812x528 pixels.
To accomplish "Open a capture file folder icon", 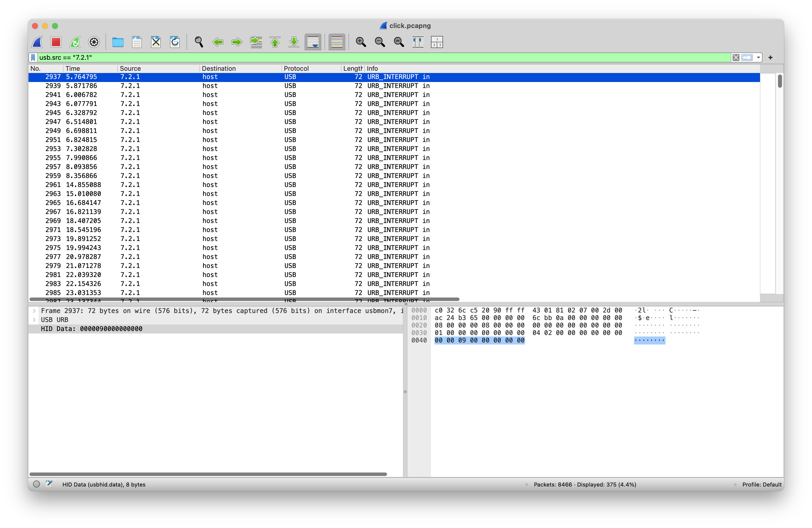I will pyautogui.click(x=118, y=42).
